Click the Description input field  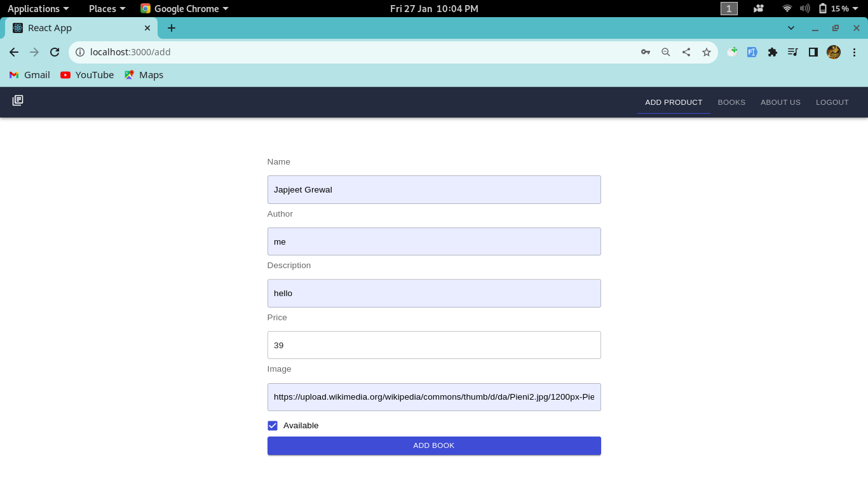(434, 293)
